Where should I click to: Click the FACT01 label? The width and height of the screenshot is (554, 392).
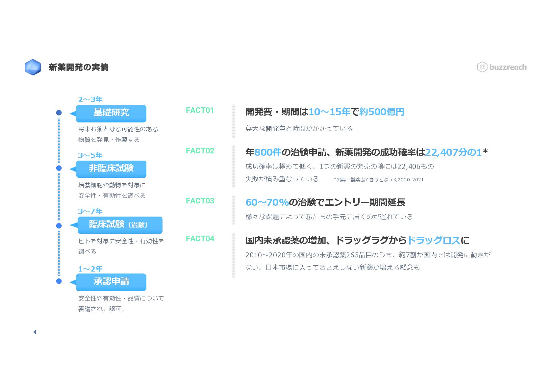(200, 110)
